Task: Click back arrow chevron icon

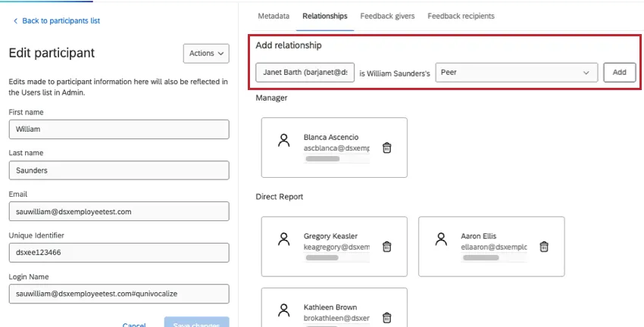Action: [16, 21]
